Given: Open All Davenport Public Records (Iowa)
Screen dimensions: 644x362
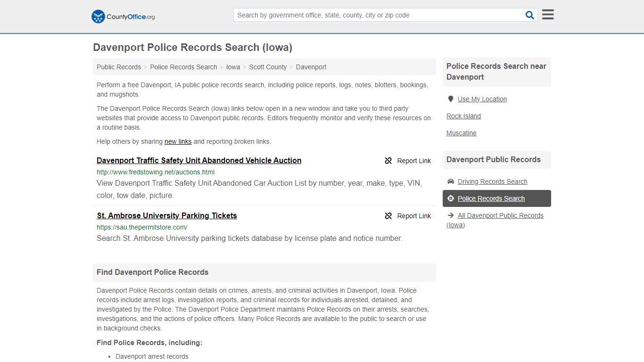Looking at the screenshot, I should 495,220.
